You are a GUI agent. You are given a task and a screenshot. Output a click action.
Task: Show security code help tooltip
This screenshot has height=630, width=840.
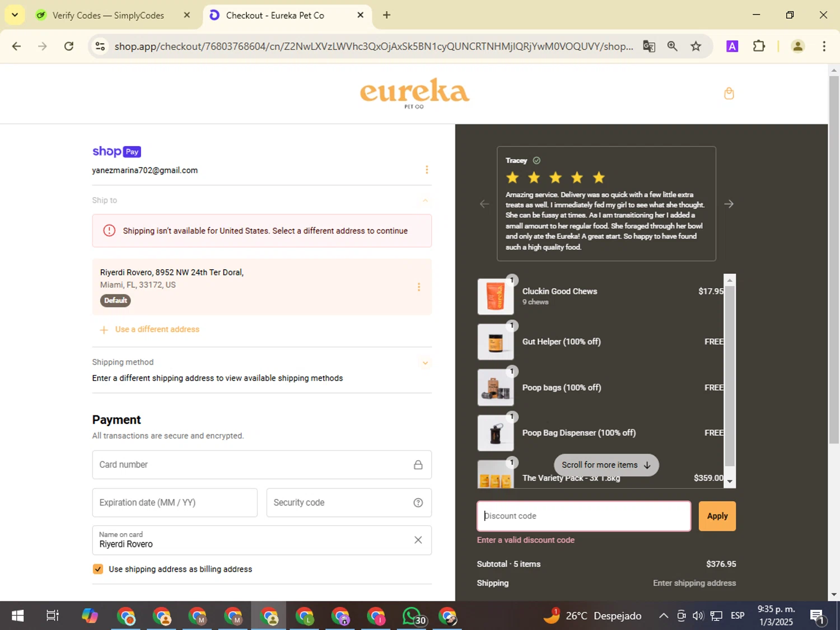[418, 503]
